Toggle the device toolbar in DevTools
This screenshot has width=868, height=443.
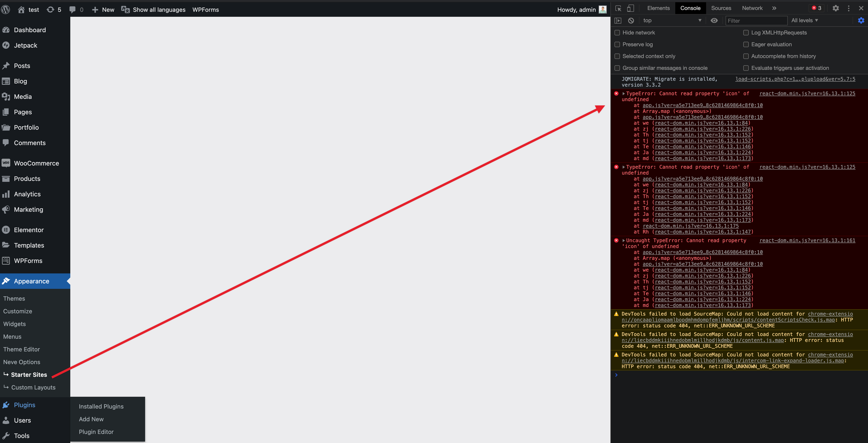click(630, 8)
